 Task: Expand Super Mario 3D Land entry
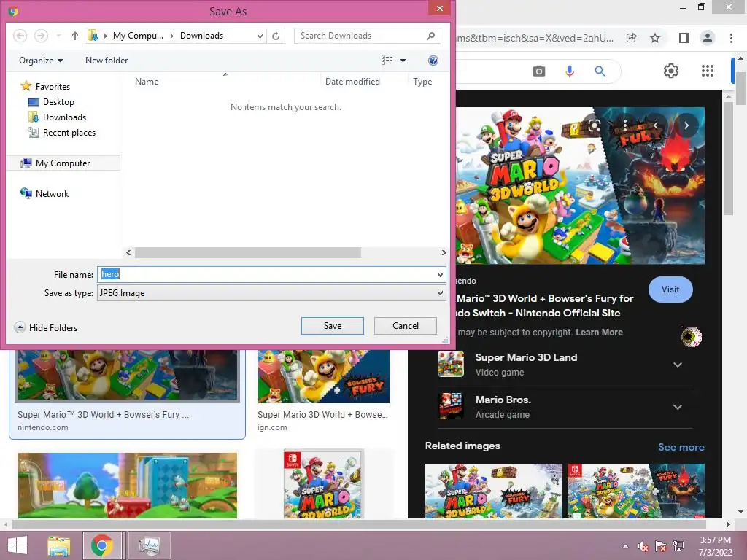[678, 365]
